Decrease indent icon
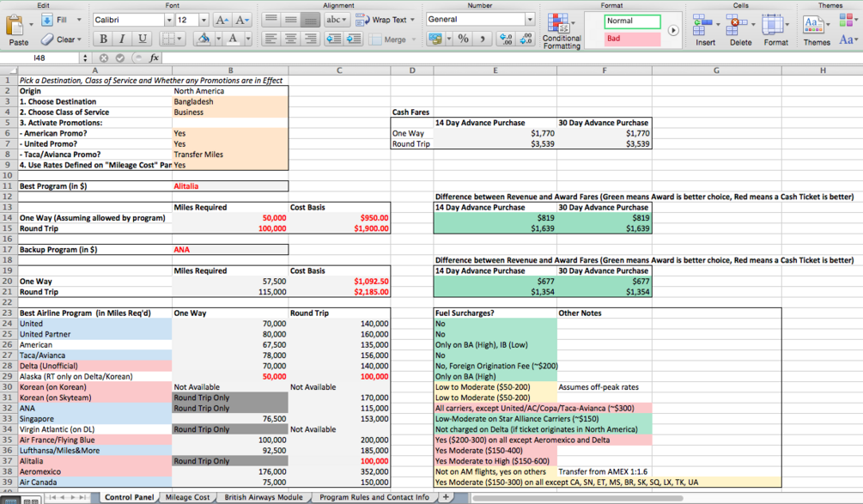The width and height of the screenshot is (863, 504). [333, 39]
